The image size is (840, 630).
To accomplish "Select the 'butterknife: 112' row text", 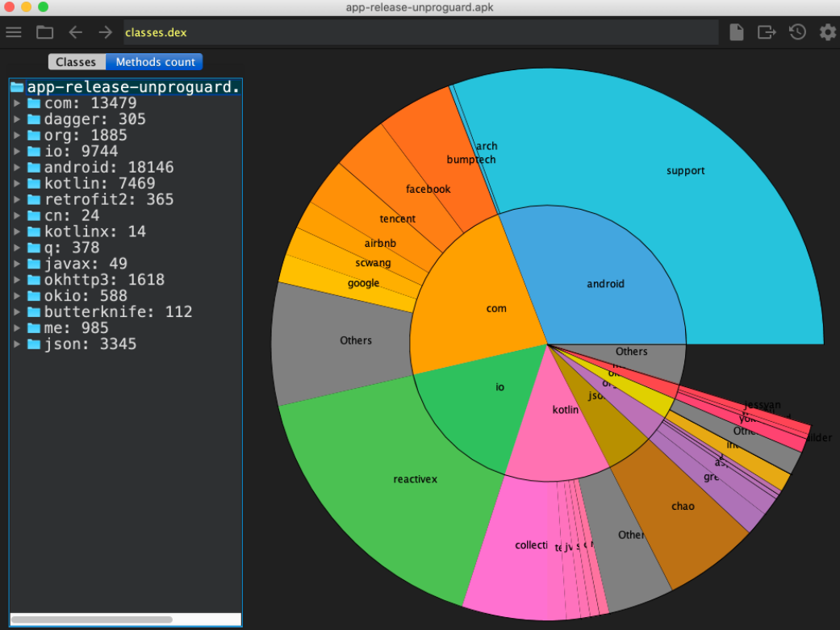I will [118, 312].
